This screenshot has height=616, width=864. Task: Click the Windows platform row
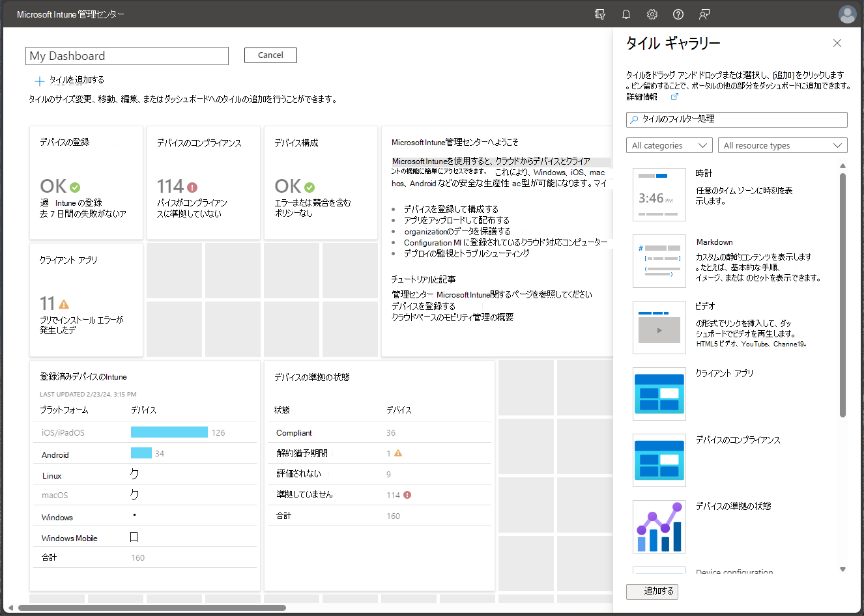[x=145, y=517]
